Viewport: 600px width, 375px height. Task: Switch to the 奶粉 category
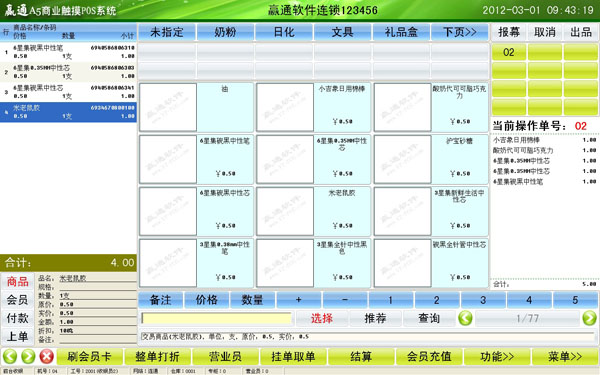(x=225, y=32)
